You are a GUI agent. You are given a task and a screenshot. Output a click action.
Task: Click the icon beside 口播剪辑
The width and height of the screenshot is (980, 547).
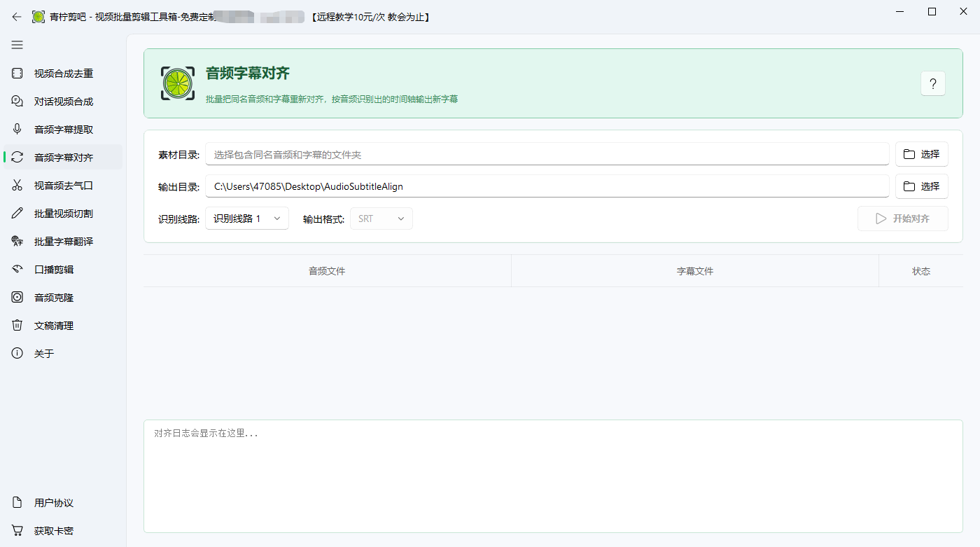(17, 270)
